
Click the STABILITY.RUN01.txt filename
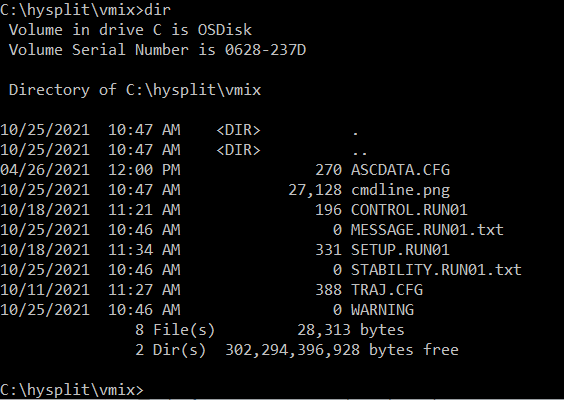point(436,270)
